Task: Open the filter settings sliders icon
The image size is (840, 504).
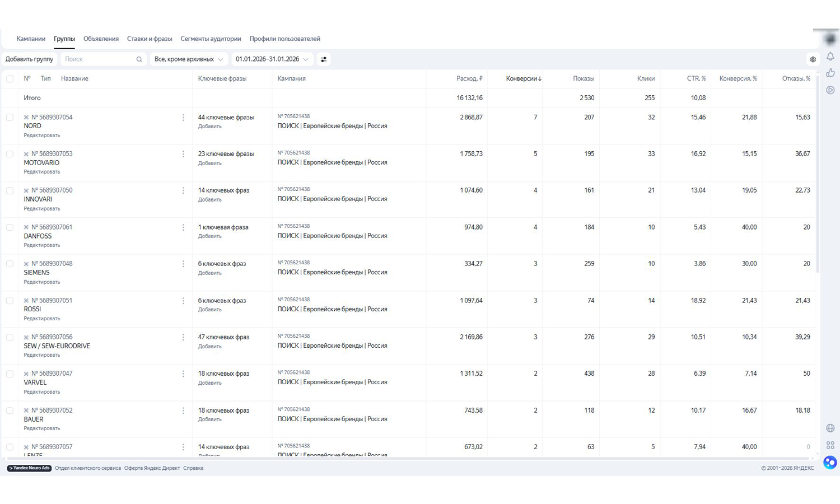Action: [x=324, y=59]
